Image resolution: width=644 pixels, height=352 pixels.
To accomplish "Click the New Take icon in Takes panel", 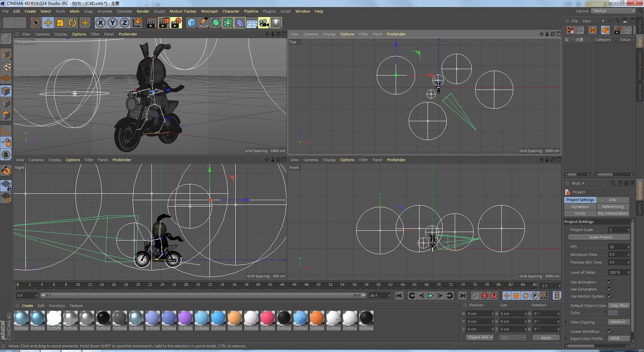I will (571, 30).
